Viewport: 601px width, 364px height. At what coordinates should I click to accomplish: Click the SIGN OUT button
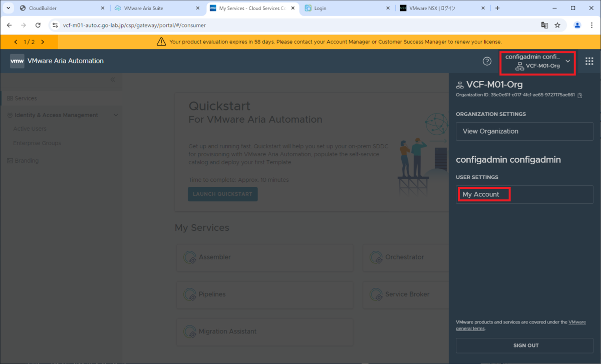tap(524, 345)
